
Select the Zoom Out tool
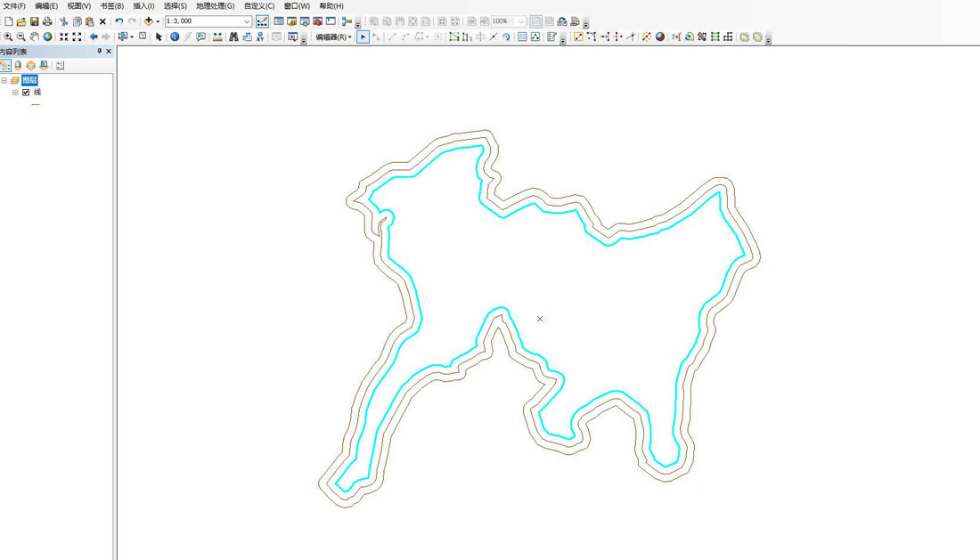tap(21, 37)
